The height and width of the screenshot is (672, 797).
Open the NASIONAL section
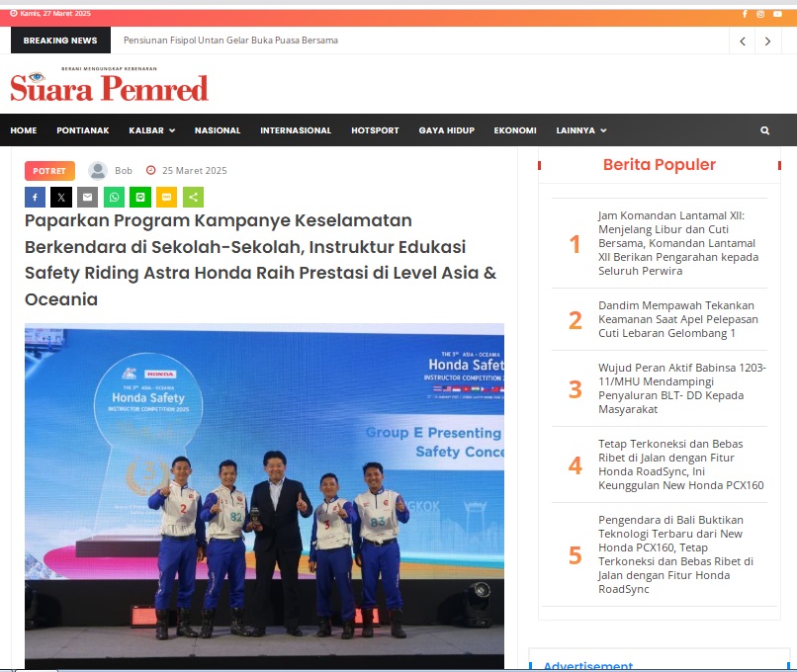pos(218,130)
